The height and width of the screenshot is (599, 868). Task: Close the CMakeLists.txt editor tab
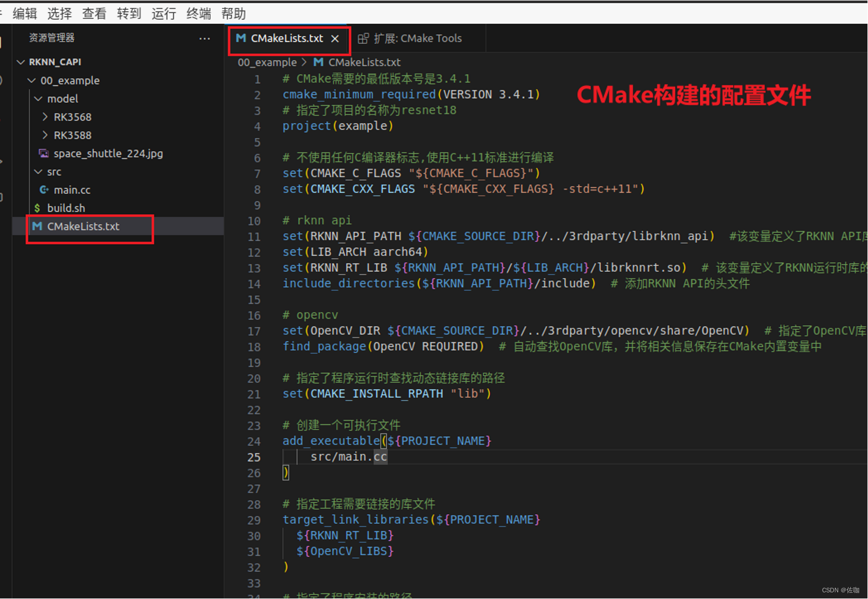tap(335, 39)
